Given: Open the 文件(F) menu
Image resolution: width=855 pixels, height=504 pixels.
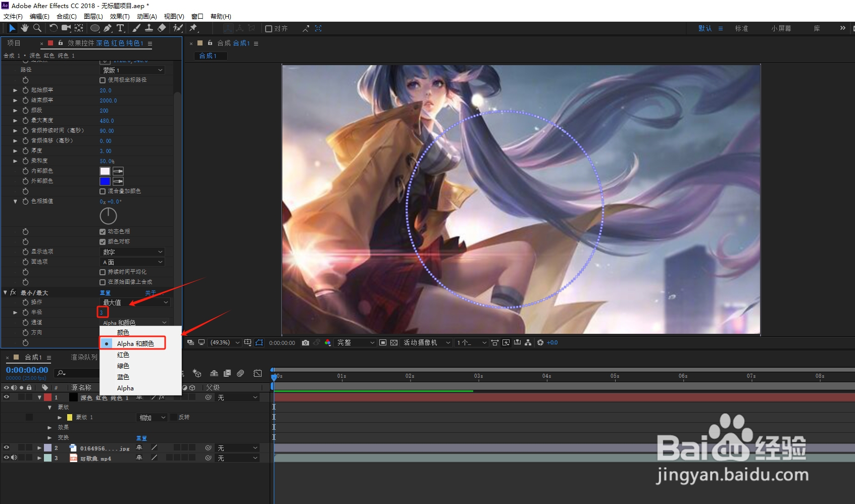Looking at the screenshot, I should [13, 16].
